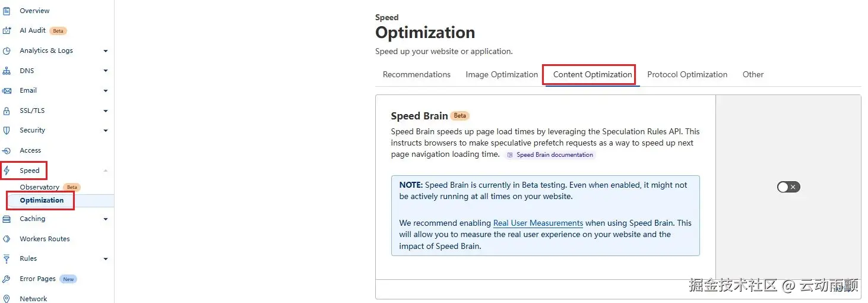Click the SSL/TLS lock icon

pyautogui.click(x=7, y=111)
